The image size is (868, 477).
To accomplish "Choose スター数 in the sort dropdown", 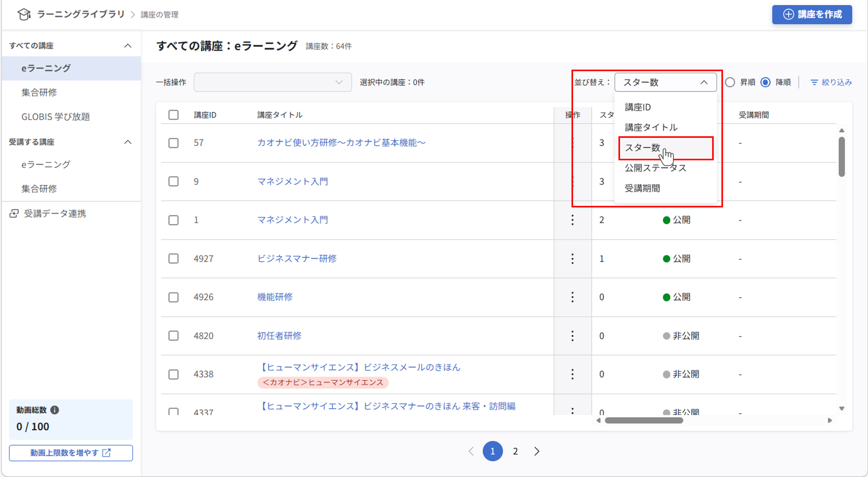I will pyautogui.click(x=665, y=147).
